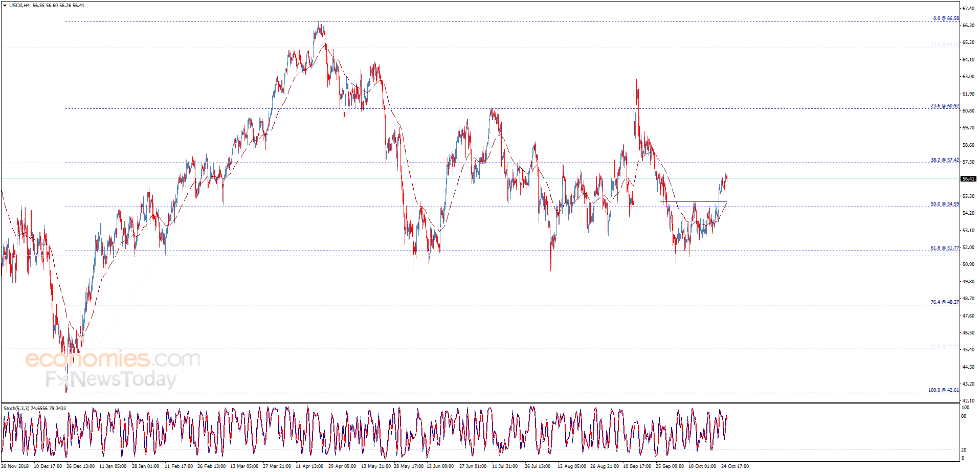Click the 42.10 price axis value

point(968,401)
